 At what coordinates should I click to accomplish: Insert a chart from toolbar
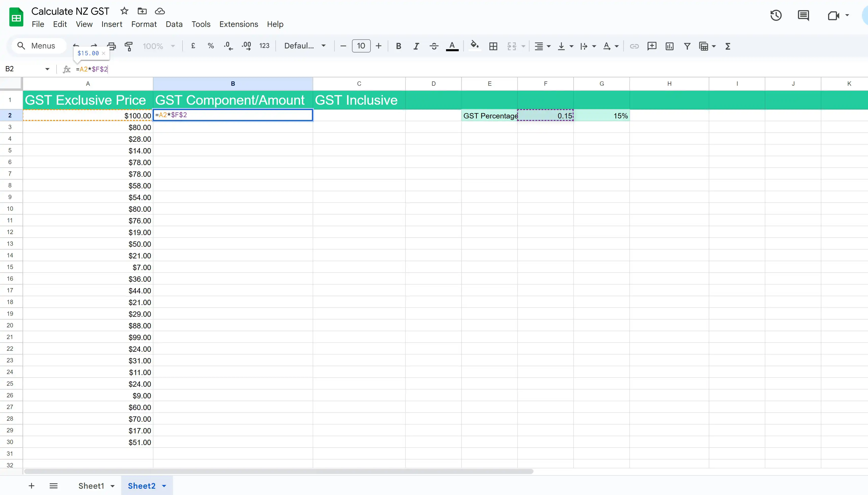[669, 46]
